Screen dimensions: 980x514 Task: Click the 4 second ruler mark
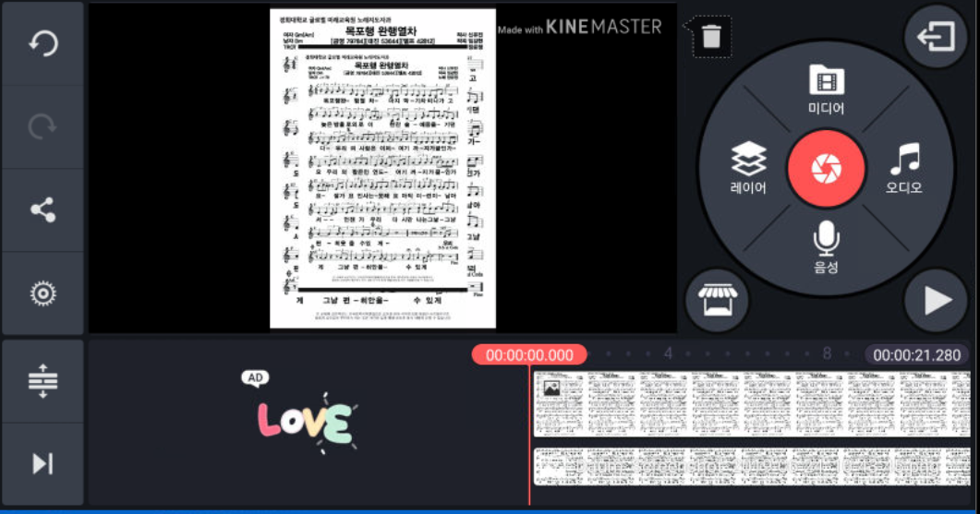coord(668,353)
